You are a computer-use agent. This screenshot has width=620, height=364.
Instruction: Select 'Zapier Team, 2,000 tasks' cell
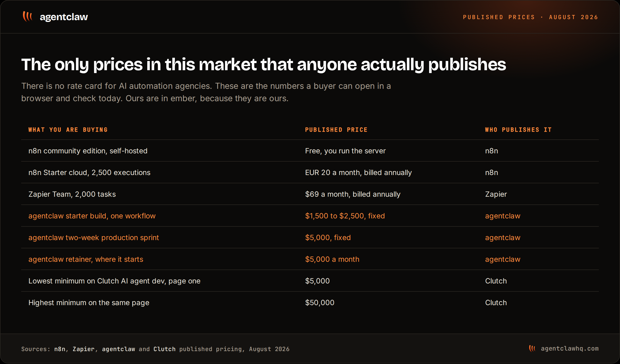[72, 194]
